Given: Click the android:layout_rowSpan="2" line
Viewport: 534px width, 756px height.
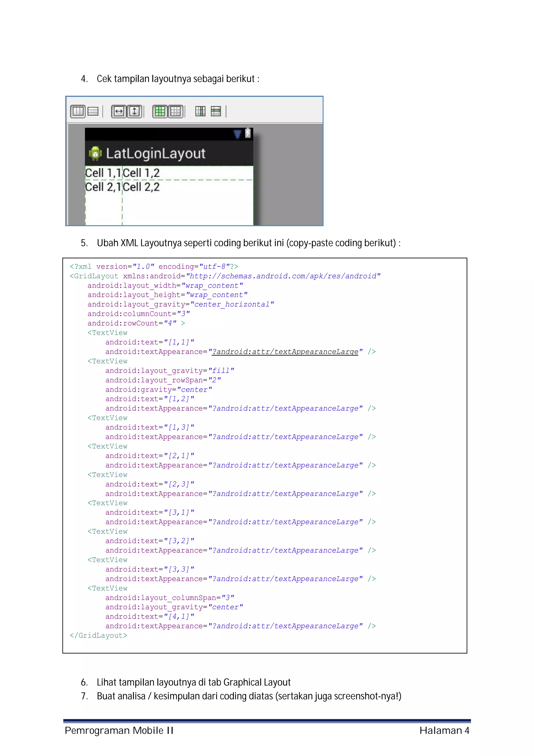Looking at the screenshot, I should coord(163,380).
